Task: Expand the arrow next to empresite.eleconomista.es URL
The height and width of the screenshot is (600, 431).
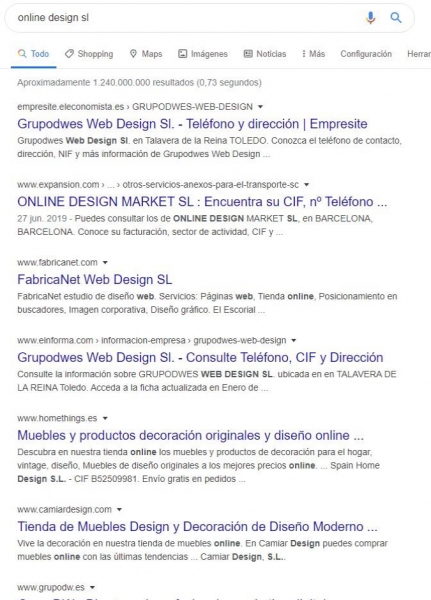Action: pos(260,107)
